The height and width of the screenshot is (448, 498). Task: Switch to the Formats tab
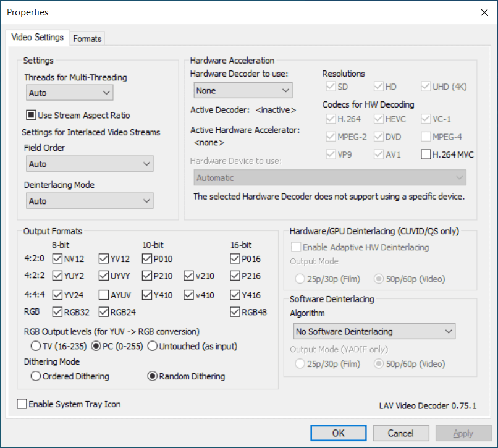pyautogui.click(x=87, y=38)
